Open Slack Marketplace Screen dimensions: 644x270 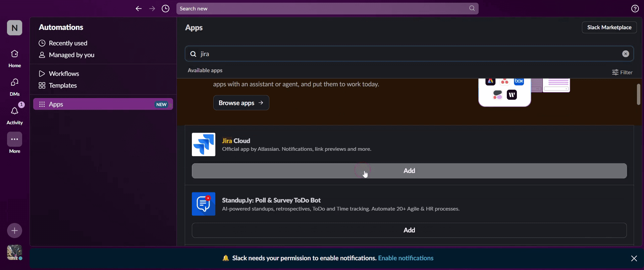click(x=609, y=27)
